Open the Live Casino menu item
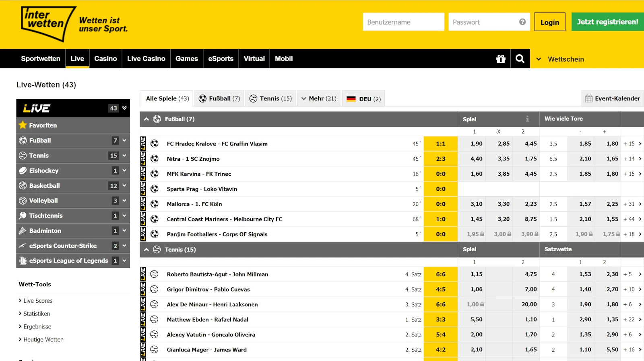The height and width of the screenshot is (361, 644). pos(146,59)
